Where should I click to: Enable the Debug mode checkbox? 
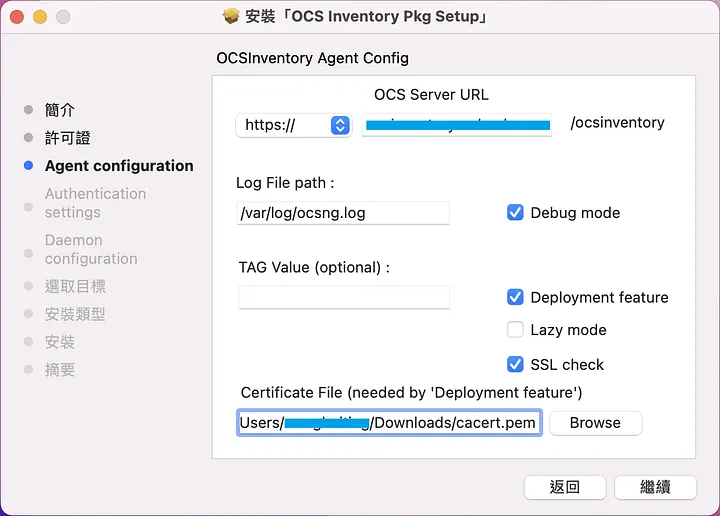(516, 213)
